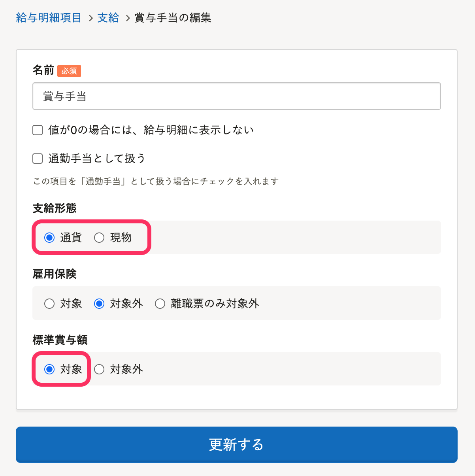Click the 賞与手当の編集 breadcrumb text
The image size is (475, 476).
[x=173, y=18]
